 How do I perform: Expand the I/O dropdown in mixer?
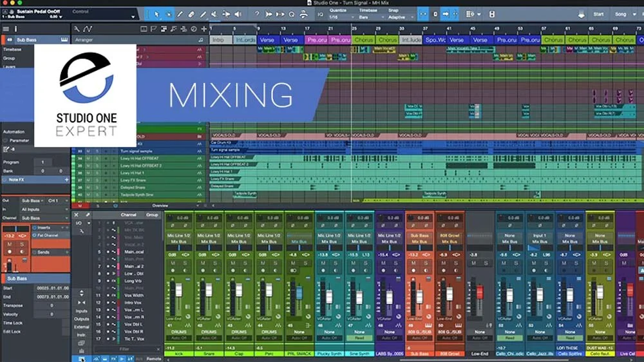click(x=88, y=223)
